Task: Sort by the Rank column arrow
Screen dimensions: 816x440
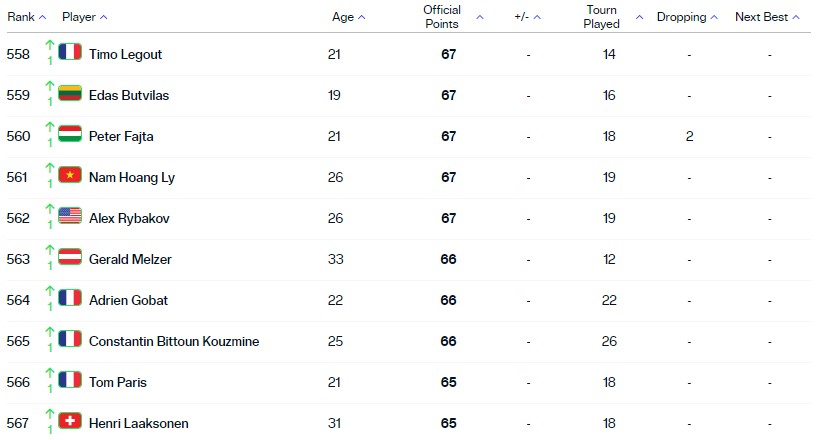Action: click(x=43, y=17)
